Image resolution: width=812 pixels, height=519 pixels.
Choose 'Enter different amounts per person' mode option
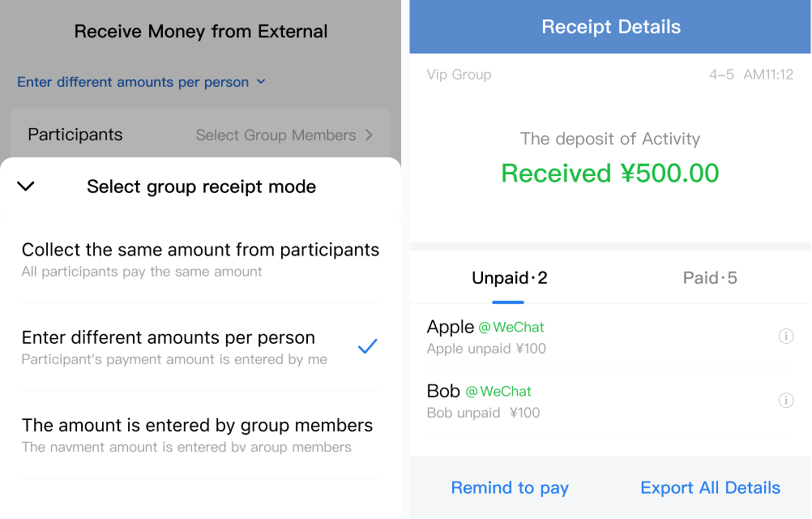click(200, 347)
